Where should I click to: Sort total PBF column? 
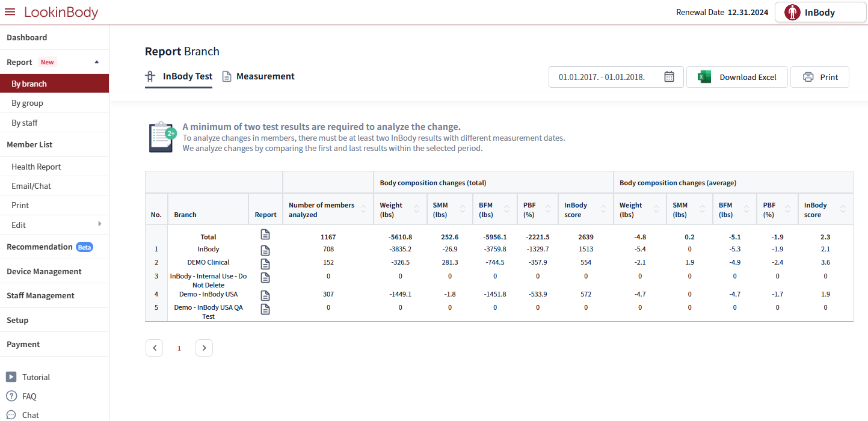(x=548, y=209)
